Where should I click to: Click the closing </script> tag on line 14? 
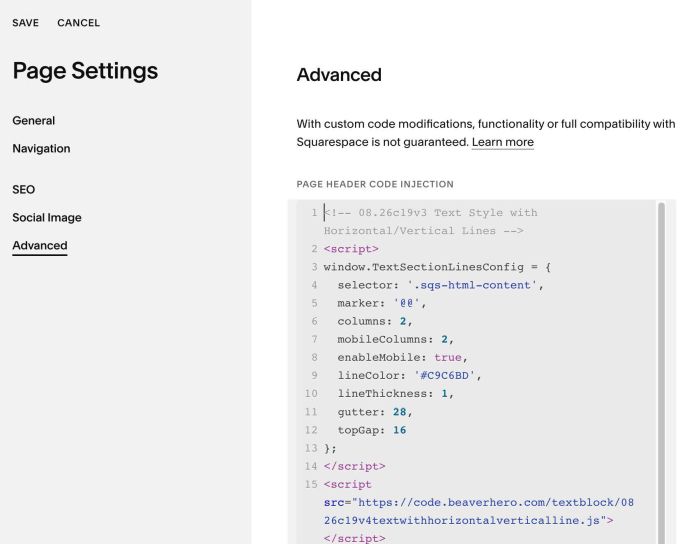(x=354, y=466)
